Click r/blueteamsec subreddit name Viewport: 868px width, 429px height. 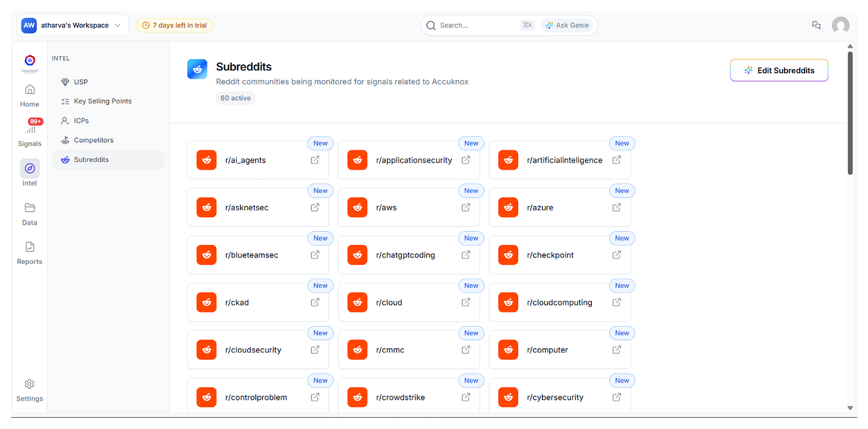pyautogui.click(x=252, y=255)
